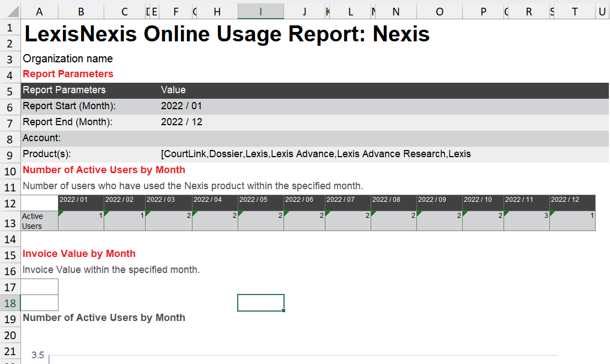Click the 'Organization name' cell
This screenshot has height=364, width=610.
[68, 58]
